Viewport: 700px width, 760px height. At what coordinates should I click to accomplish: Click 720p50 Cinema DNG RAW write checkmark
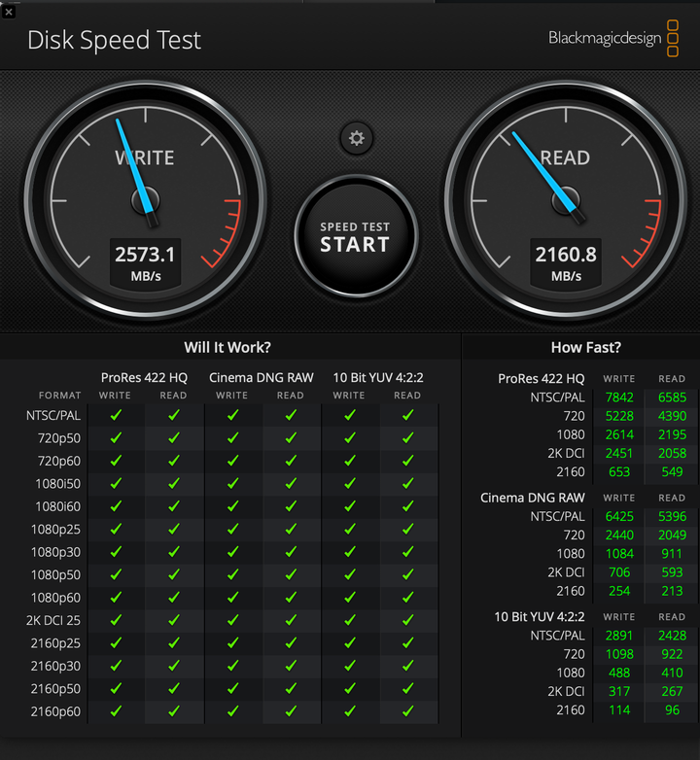click(x=232, y=437)
